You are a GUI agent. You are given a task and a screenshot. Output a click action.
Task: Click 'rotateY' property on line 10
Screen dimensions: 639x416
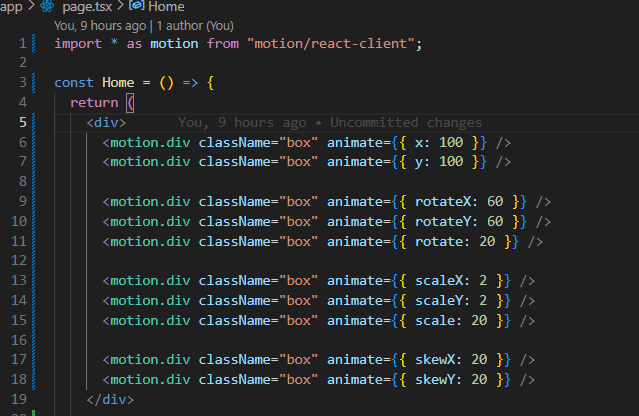pos(443,221)
